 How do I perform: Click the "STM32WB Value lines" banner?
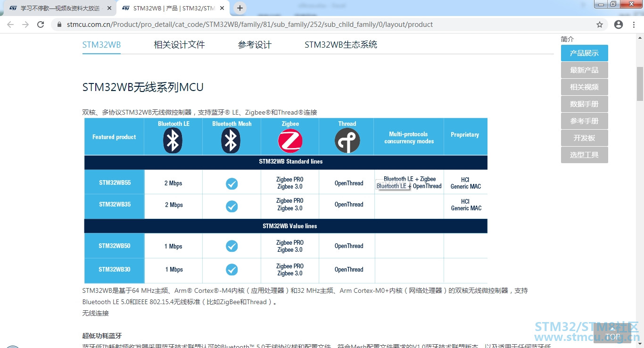pyautogui.click(x=286, y=226)
